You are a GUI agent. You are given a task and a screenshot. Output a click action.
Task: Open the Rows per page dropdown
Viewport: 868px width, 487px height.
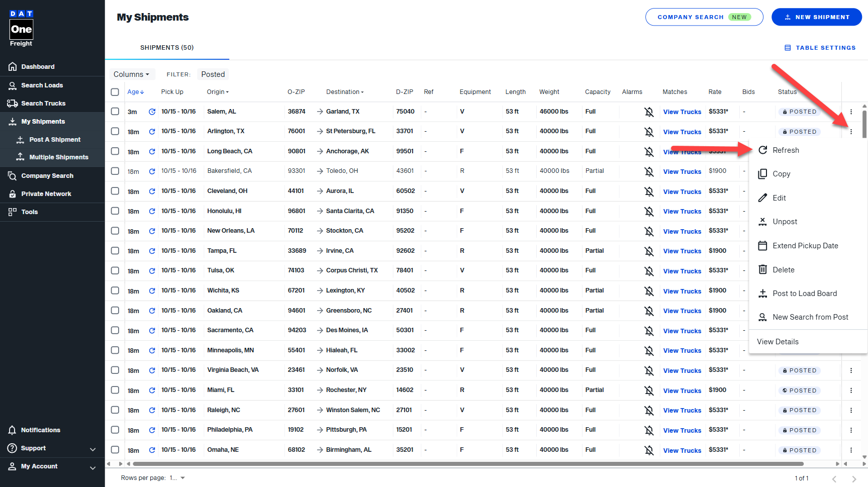(177, 478)
